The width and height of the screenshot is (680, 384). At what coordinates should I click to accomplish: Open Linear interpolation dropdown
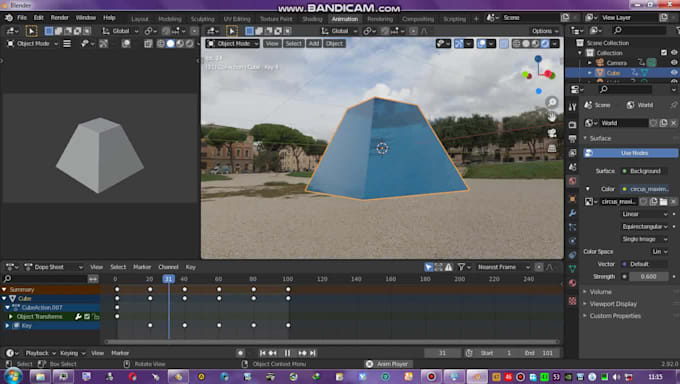[x=644, y=214]
